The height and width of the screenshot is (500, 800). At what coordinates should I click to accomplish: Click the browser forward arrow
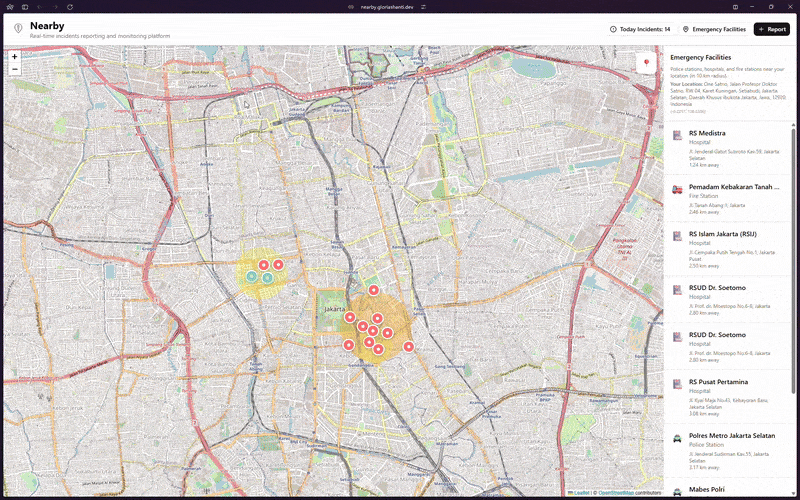click(x=55, y=7)
